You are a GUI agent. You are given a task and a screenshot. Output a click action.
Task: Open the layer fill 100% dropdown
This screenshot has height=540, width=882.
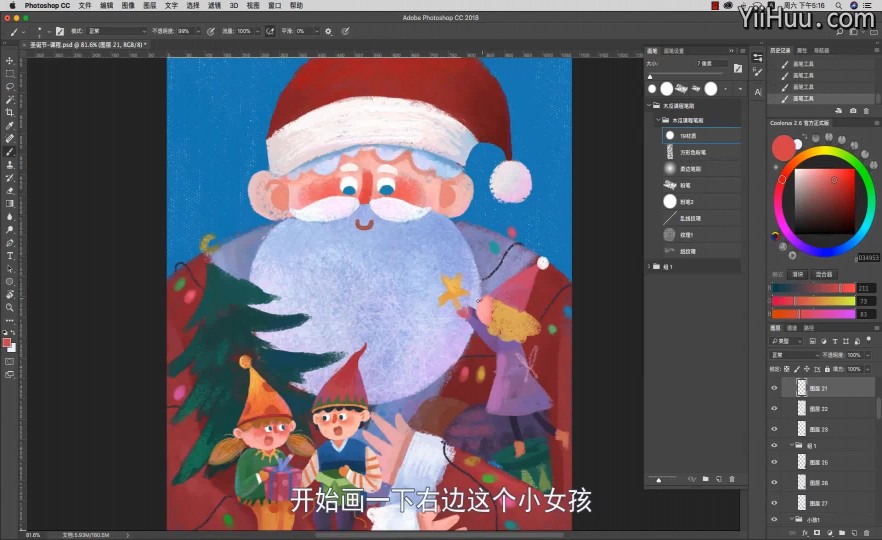pyautogui.click(x=868, y=369)
